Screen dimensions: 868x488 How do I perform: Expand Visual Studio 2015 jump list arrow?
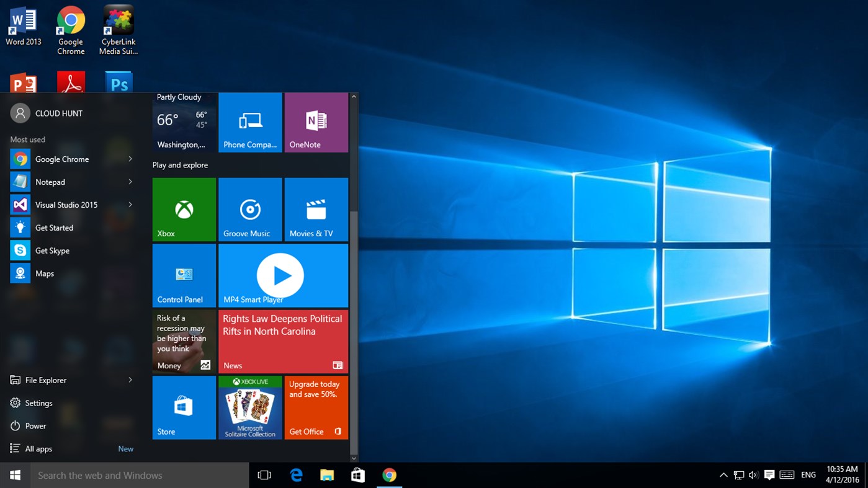click(x=130, y=205)
